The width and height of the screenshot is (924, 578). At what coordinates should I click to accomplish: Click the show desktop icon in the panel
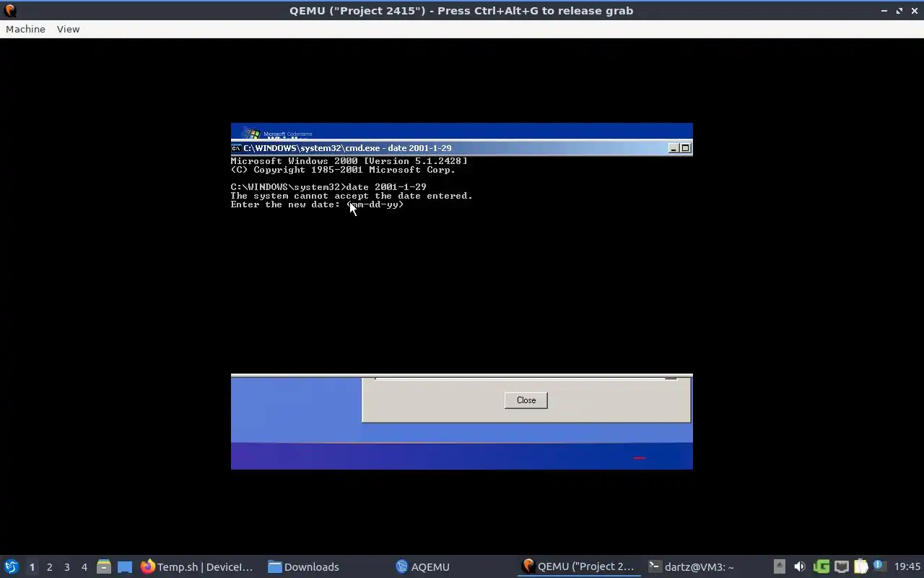coord(125,566)
